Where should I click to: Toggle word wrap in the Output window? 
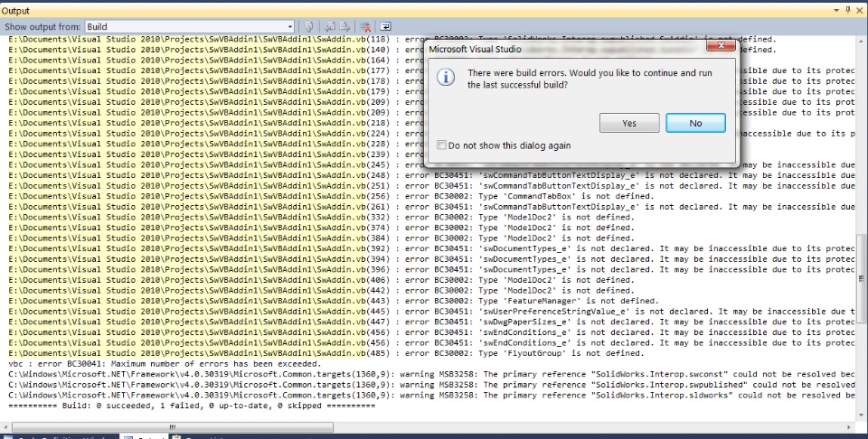pos(385,26)
